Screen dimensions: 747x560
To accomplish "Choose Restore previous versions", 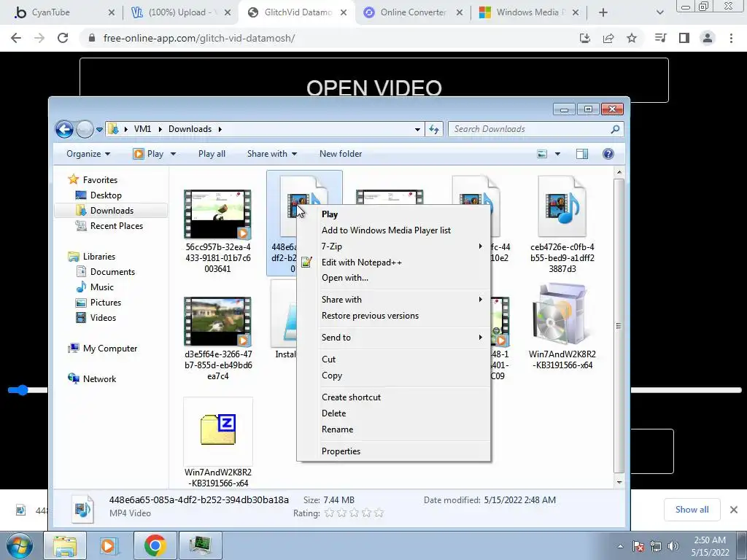I will click(x=393, y=316).
